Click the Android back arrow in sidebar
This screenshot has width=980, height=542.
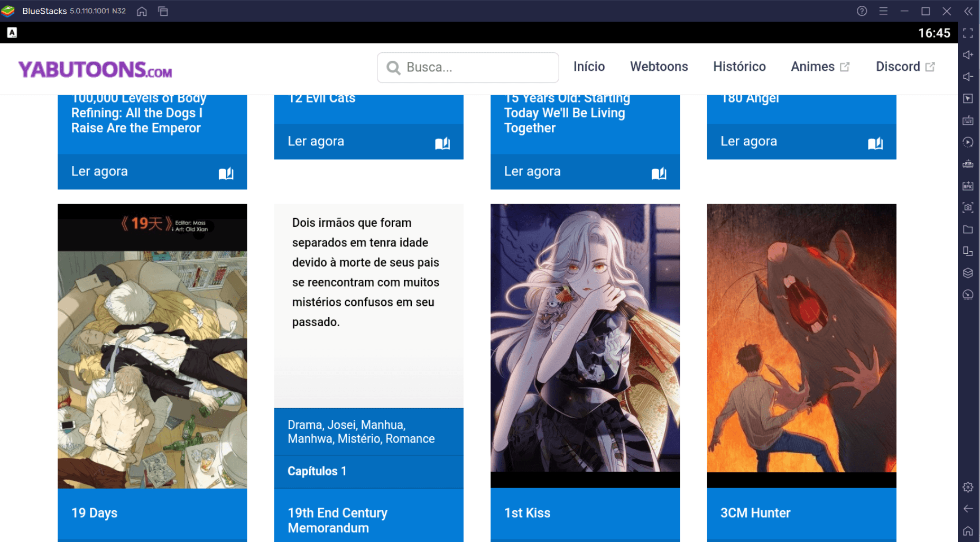968,509
